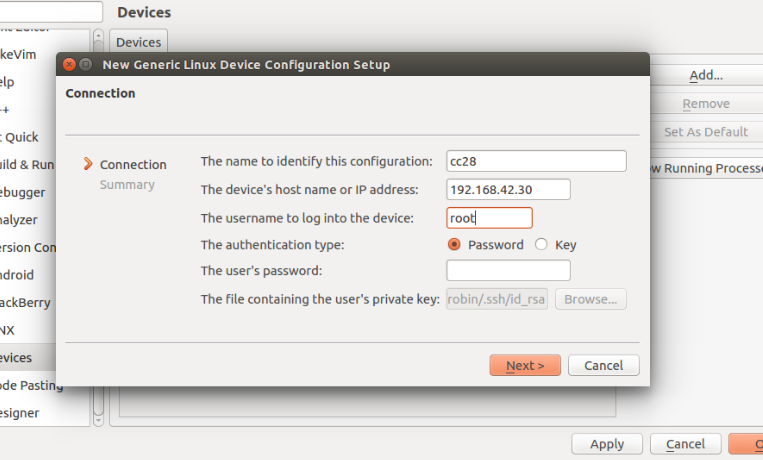Select the Debugger category in sidebar
The height and width of the screenshot is (460, 763).
click(22, 192)
